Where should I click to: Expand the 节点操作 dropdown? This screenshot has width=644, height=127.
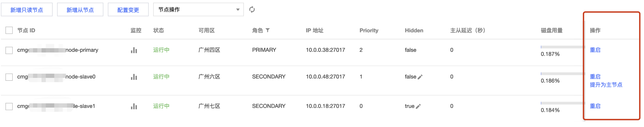coord(198,10)
